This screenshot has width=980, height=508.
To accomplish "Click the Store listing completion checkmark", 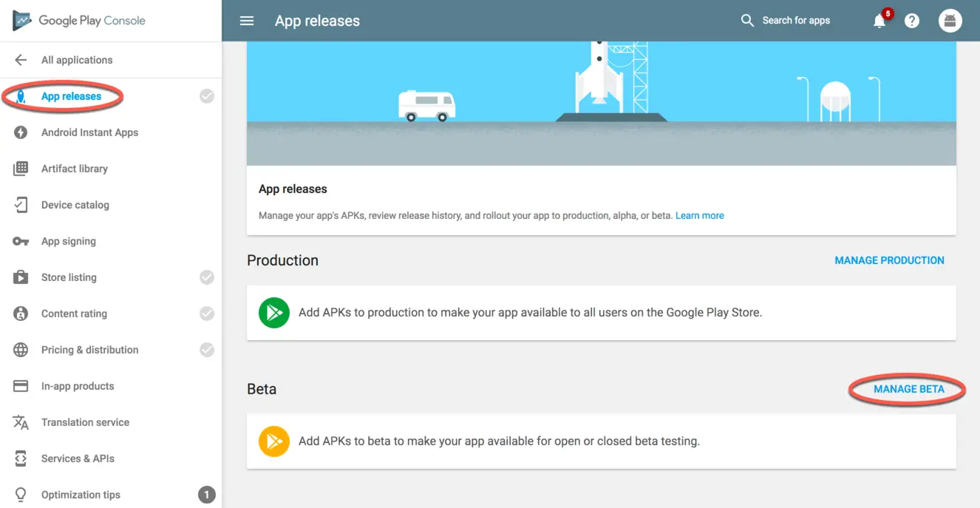I will tap(207, 277).
